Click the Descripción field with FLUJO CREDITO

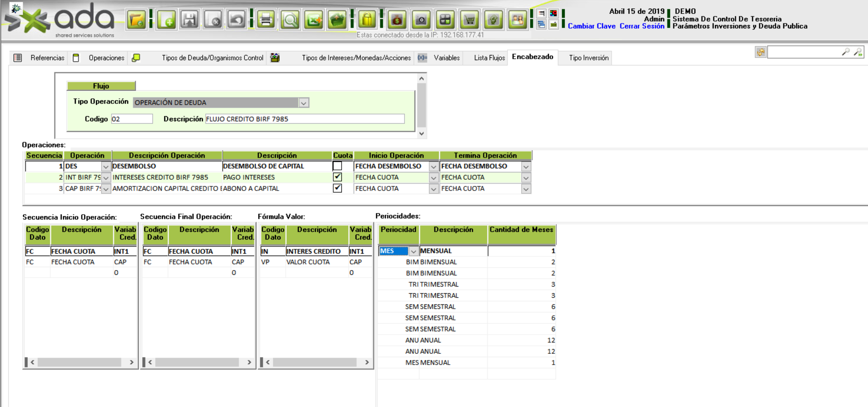[x=305, y=119]
